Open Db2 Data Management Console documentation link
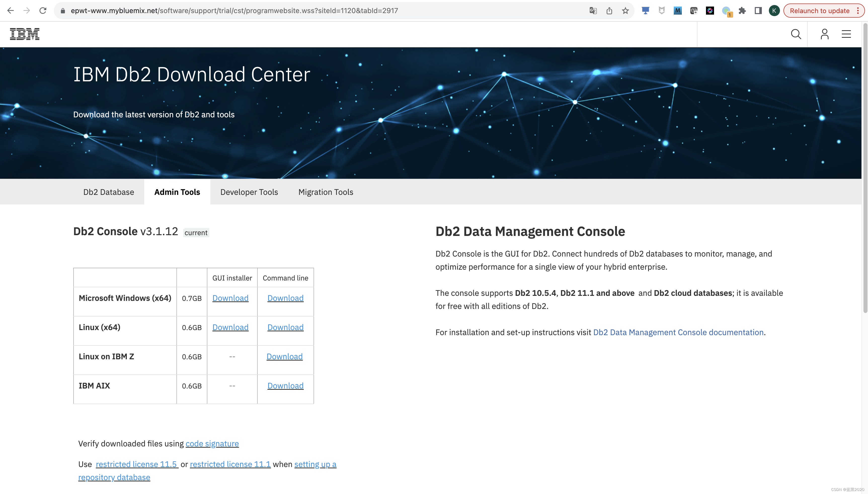 point(678,332)
